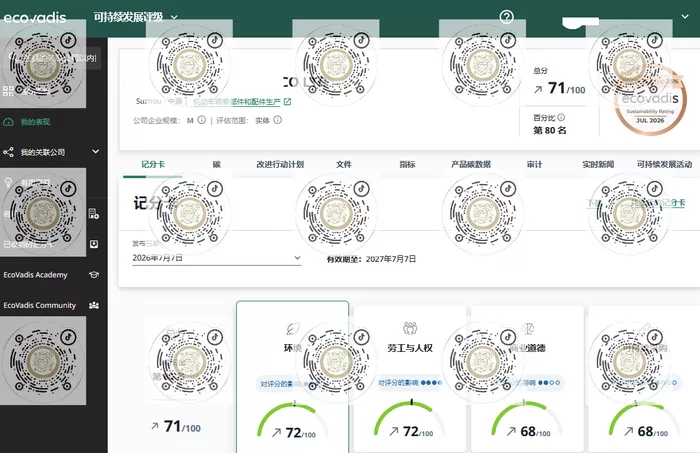Switch to the 审计 tab

pyautogui.click(x=534, y=164)
